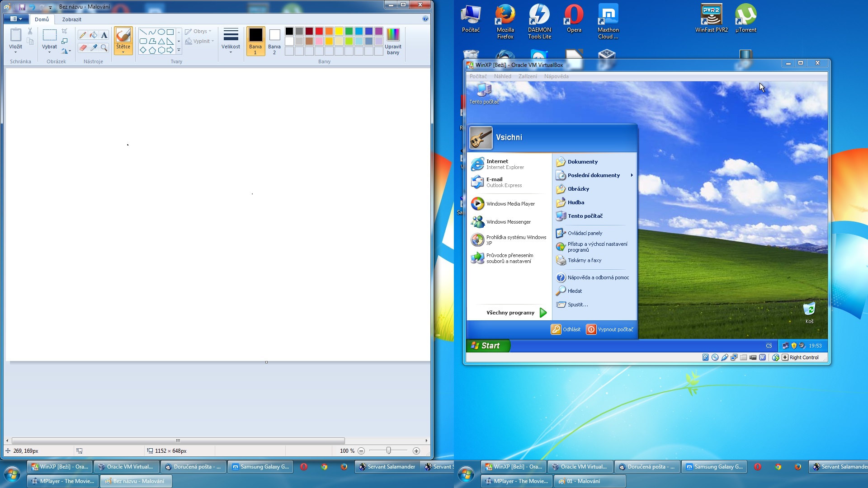Click the Crop icon in Obrázek group
868x488 pixels.
[x=65, y=31]
